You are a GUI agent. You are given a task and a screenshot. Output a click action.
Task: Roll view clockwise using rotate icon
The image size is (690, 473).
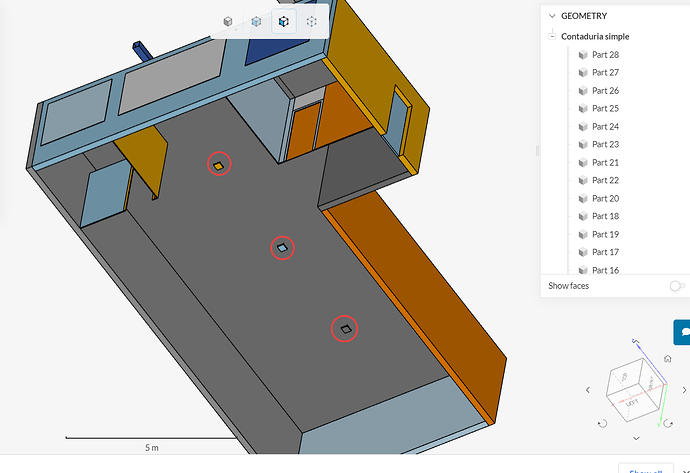pyautogui.click(x=668, y=423)
